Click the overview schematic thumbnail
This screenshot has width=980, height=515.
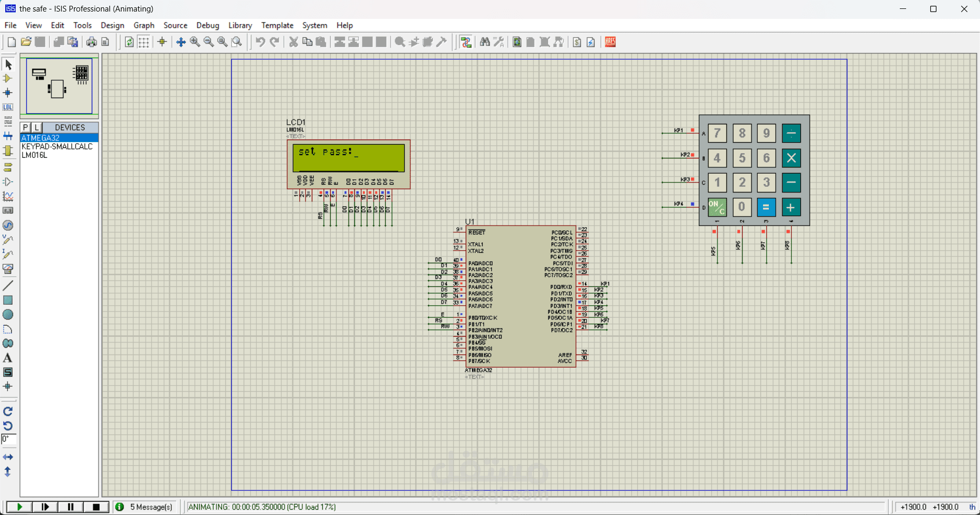pos(59,86)
